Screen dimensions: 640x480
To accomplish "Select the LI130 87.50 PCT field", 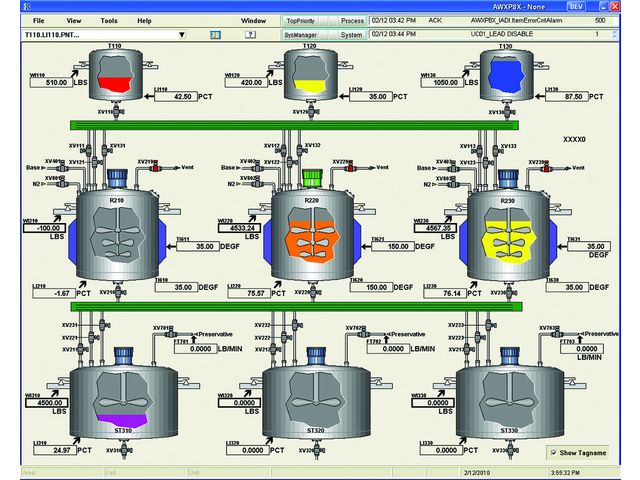I will coord(567,97).
